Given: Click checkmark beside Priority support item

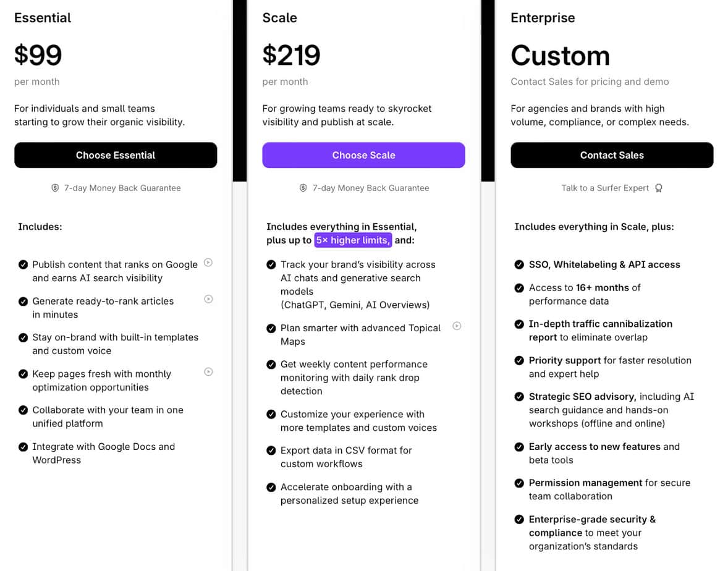Looking at the screenshot, I should (519, 361).
